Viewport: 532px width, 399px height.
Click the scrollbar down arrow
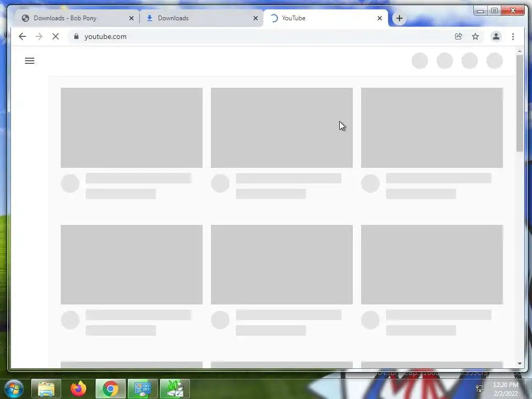[x=520, y=364]
